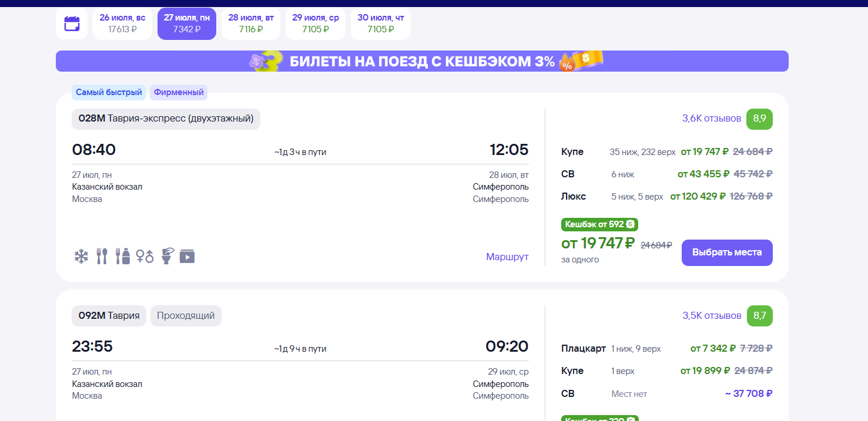
Task: Click the hygiene kit bottle icon
Action: pyautogui.click(x=123, y=256)
